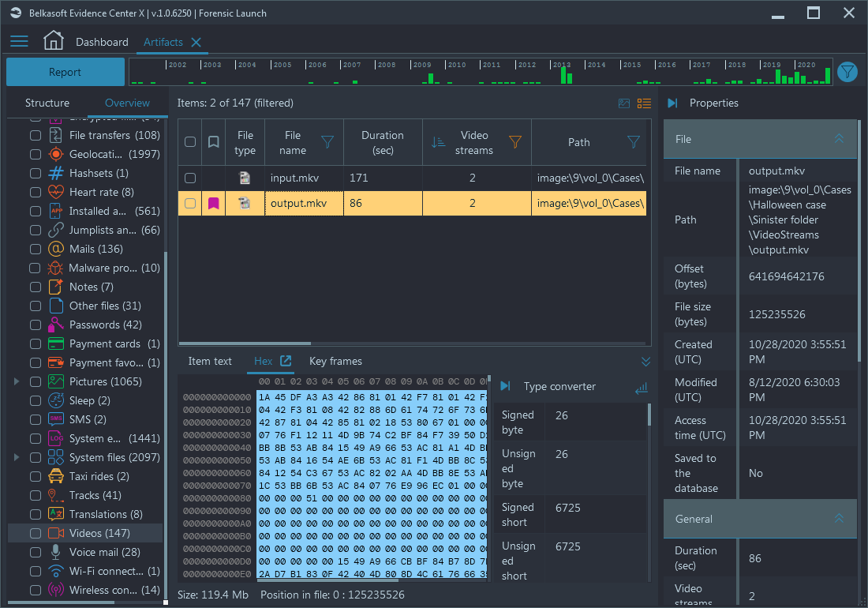Click the Wi-Fi connections category icon
Viewport: 868px width, 608px height.
pyautogui.click(x=56, y=571)
